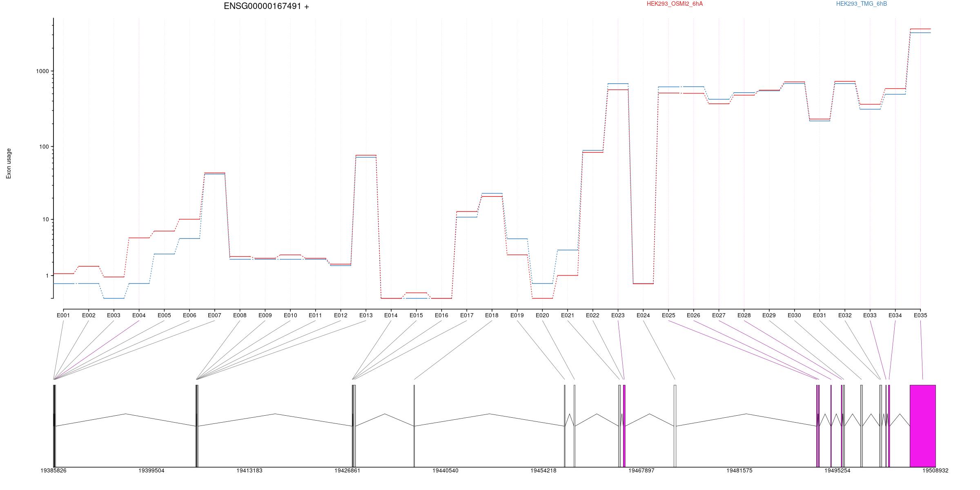Image resolution: width=980 pixels, height=490 pixels.
Task: Click exon label E011
Action: (315, 315)
